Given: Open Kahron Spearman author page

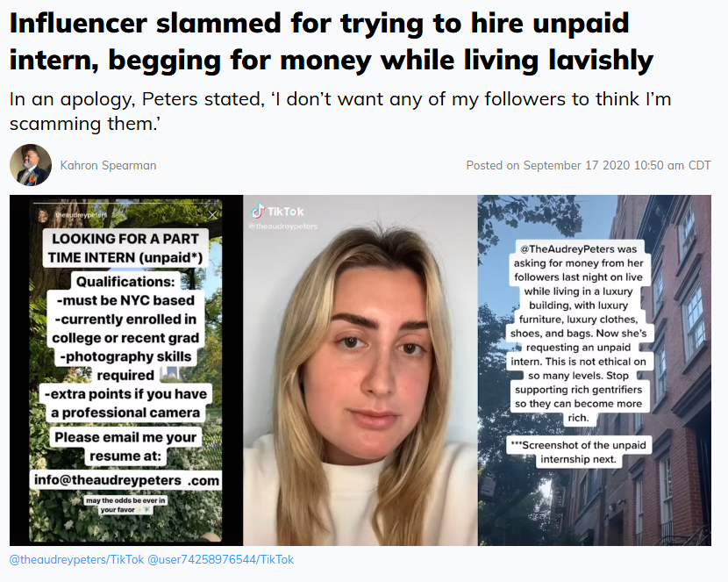Looking at the screenshot, I should (x=108, y=165).
